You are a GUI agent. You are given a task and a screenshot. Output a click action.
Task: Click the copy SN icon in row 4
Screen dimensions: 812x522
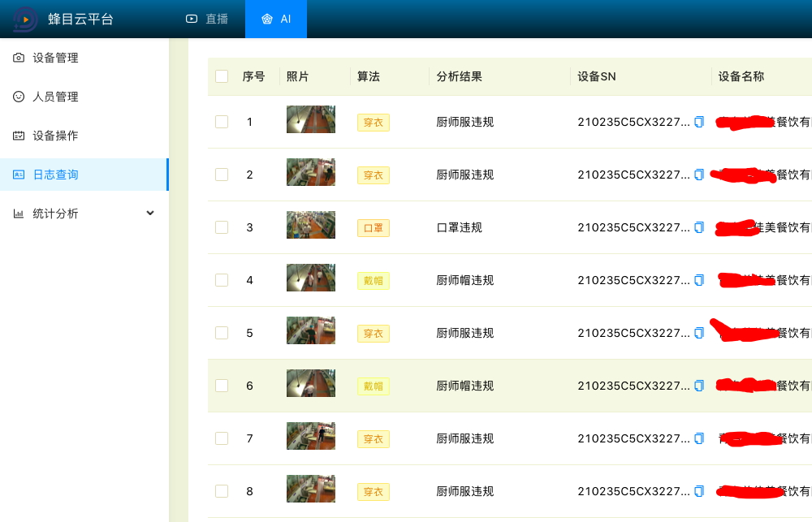698,280
